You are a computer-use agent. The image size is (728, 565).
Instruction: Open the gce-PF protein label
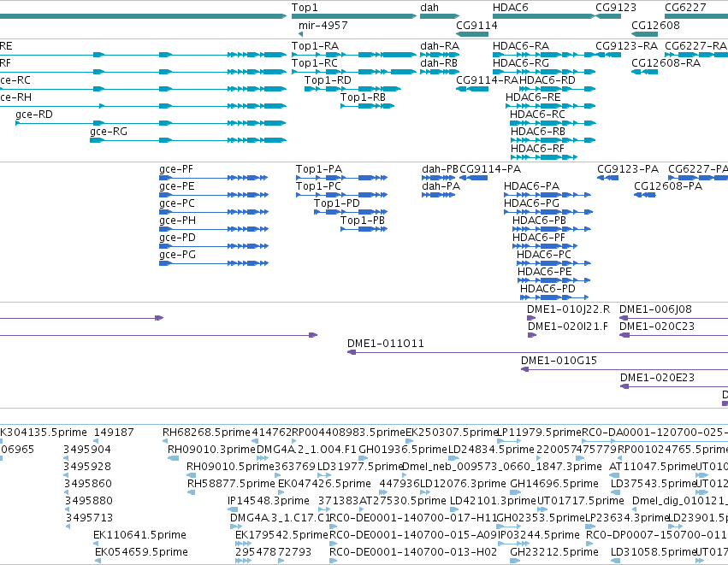[176, 169]
